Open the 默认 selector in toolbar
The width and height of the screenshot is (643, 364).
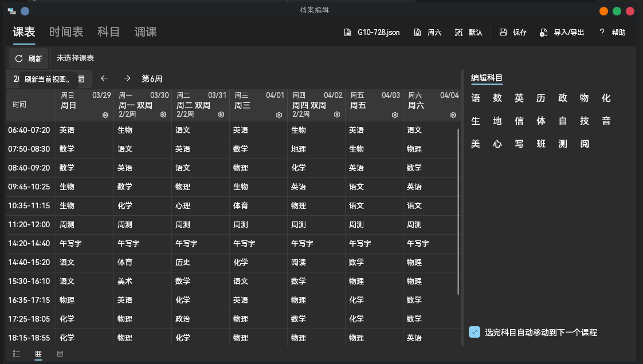pos(469,33)
